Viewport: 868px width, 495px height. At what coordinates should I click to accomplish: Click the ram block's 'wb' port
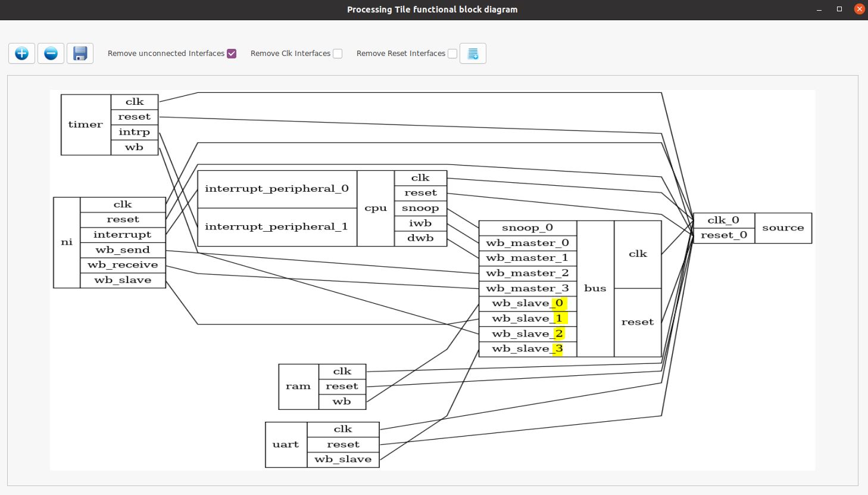point(342,402)
